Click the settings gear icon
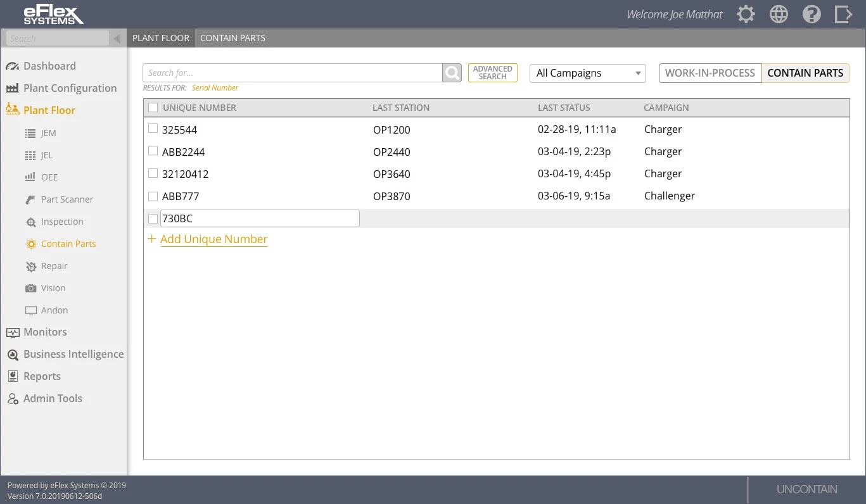Viewport: 866px width, 504px height. click(x=746, y=15)
